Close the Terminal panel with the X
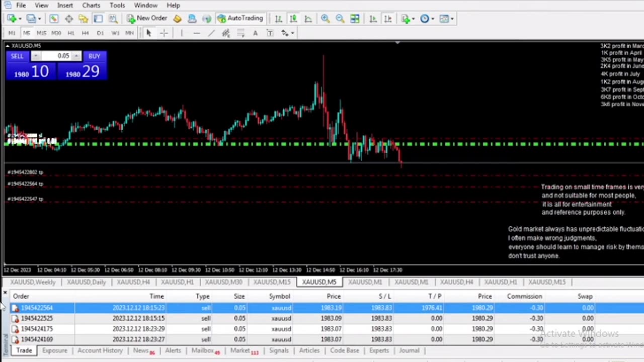The width and height of the screenshot is (644, 362). click(x=5, y=293)
